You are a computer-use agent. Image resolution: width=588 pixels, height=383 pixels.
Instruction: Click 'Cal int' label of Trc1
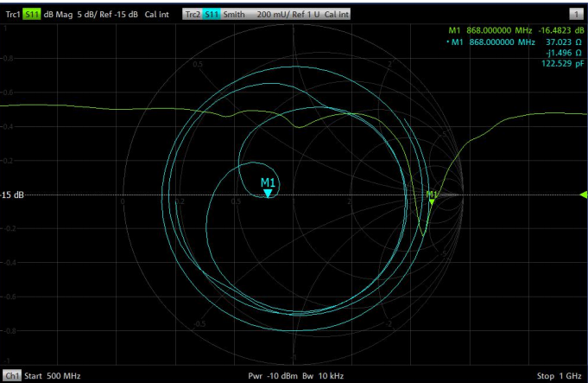[157, 15]
